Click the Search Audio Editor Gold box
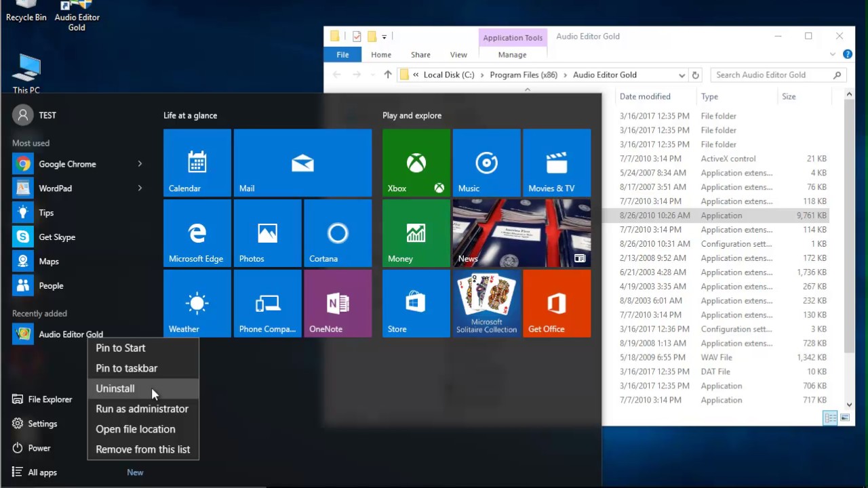 [778, 75]
